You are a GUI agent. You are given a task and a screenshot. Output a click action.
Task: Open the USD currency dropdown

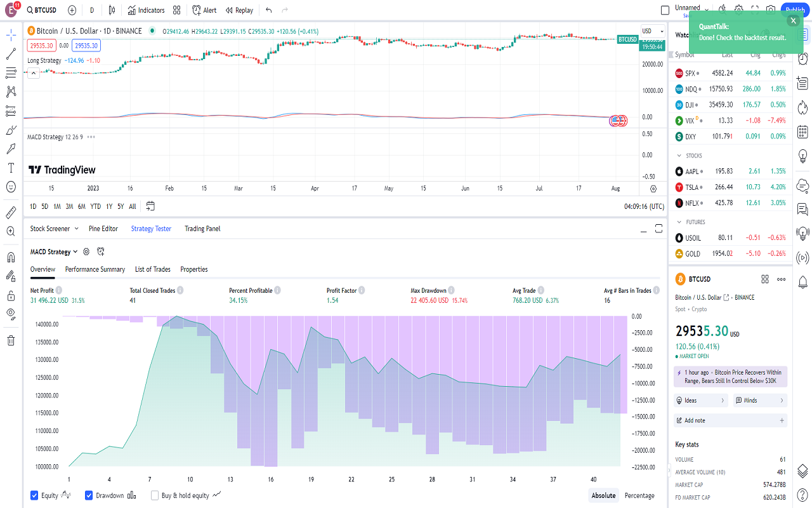pos(650,31)
